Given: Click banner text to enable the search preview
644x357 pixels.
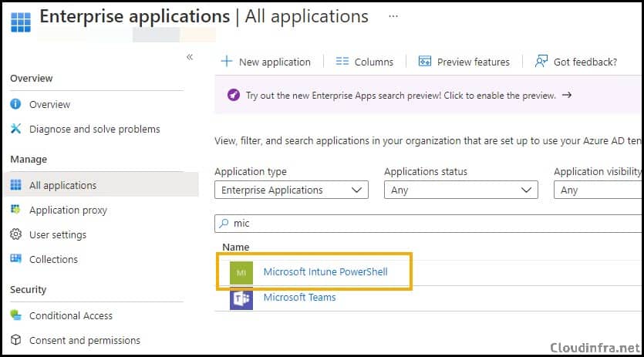Looking at the screenshot, I should [x=401, y=96].
